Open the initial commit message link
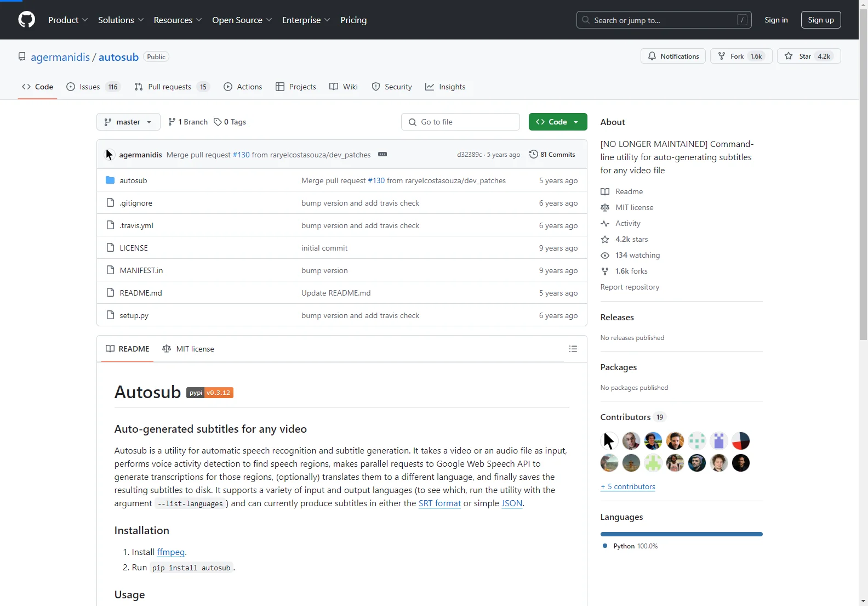 (324, 248)
